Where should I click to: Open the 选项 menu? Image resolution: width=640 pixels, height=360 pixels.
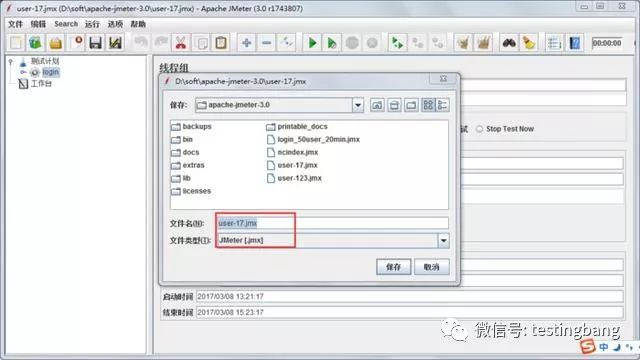click(115, 24)
